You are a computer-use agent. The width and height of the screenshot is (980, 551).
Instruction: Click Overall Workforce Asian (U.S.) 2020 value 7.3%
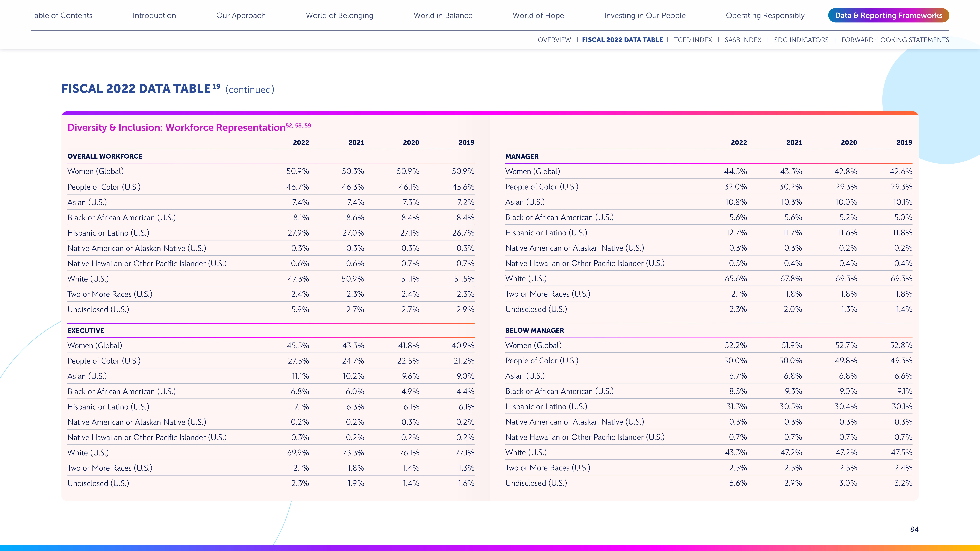click(x=411, y=202)
